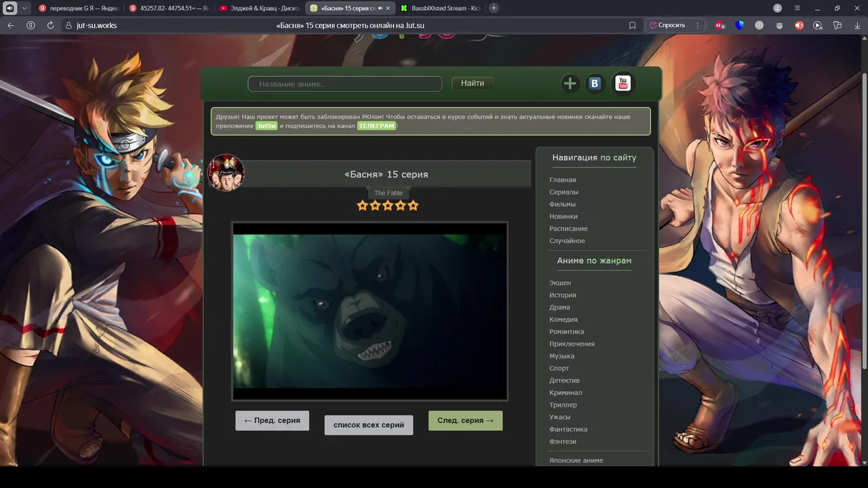Open the profile account avatar

coord(777,8)
